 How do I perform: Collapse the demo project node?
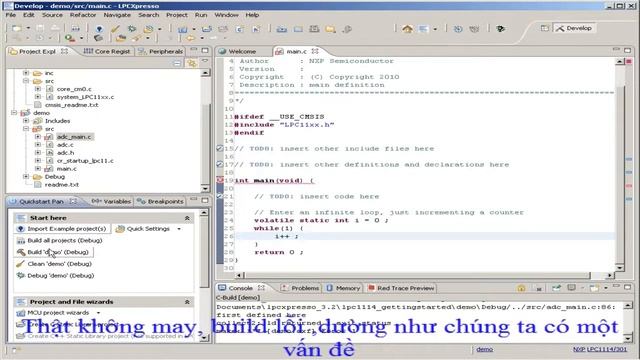coord(14,113)
